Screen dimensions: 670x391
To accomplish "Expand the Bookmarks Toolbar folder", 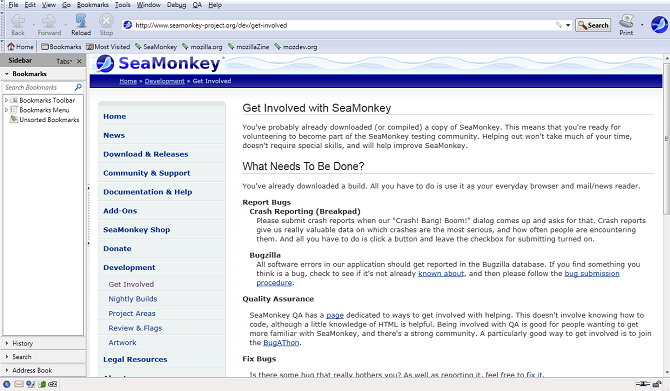I will click(6, 100).
